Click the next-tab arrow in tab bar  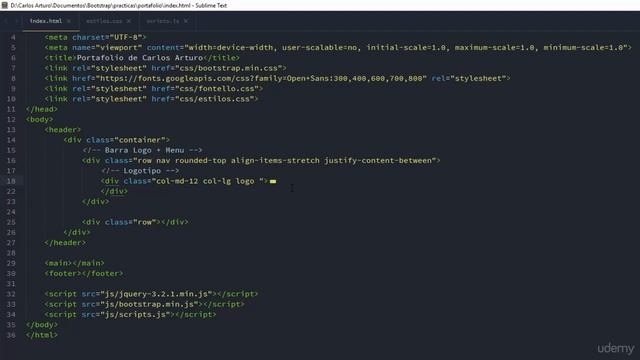(16, 21)
